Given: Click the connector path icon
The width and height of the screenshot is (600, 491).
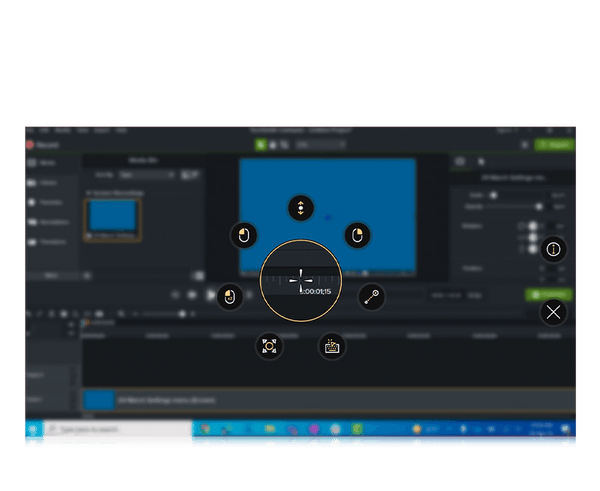Looking at the screenshot, I should coord(371,297).
